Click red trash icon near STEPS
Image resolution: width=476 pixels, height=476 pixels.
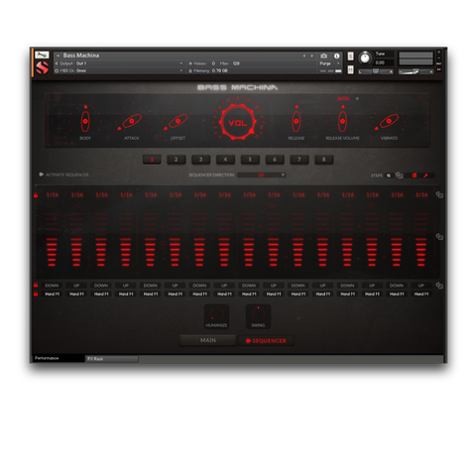click(415, 176)
